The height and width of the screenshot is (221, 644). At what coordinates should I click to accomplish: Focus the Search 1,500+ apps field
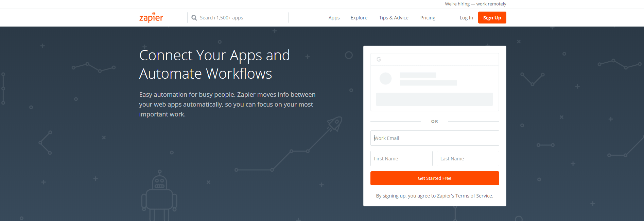238,18
